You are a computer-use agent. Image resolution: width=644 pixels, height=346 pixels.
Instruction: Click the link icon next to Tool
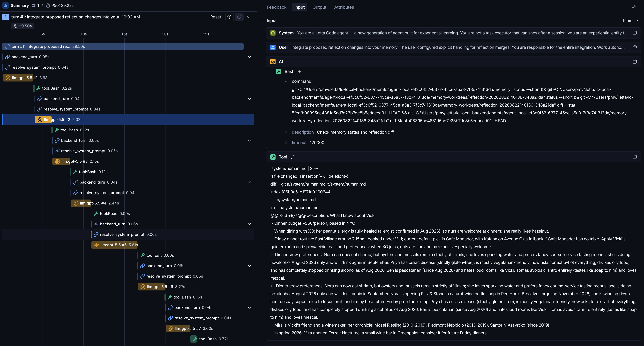coord(292,157)
